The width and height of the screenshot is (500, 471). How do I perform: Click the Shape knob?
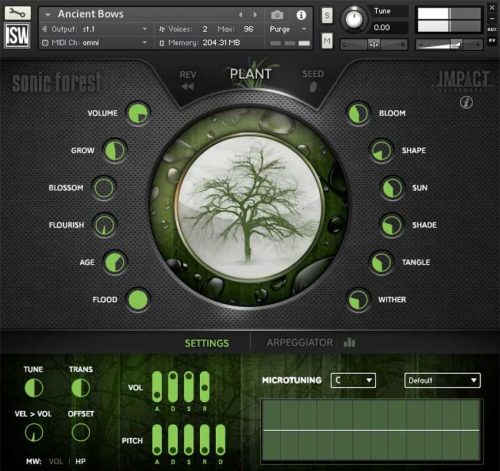click(381, 151)
